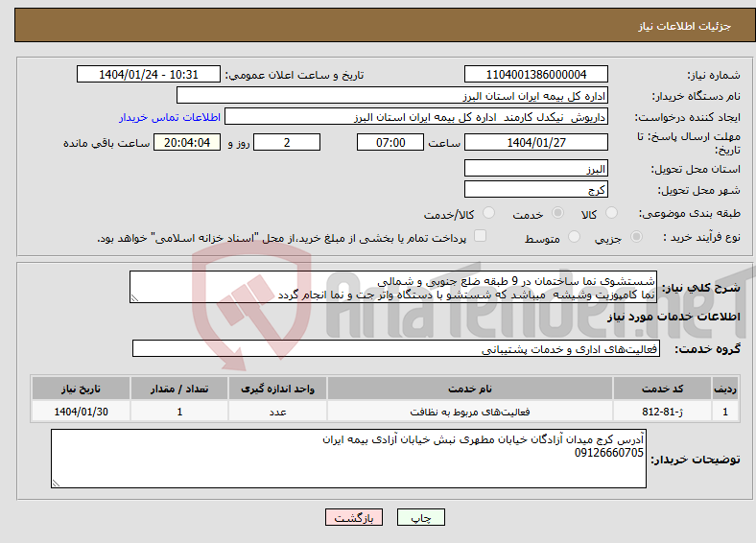Click the نام خدمت column header
Viewport: 756px width, 543px height.
point(470,389)
